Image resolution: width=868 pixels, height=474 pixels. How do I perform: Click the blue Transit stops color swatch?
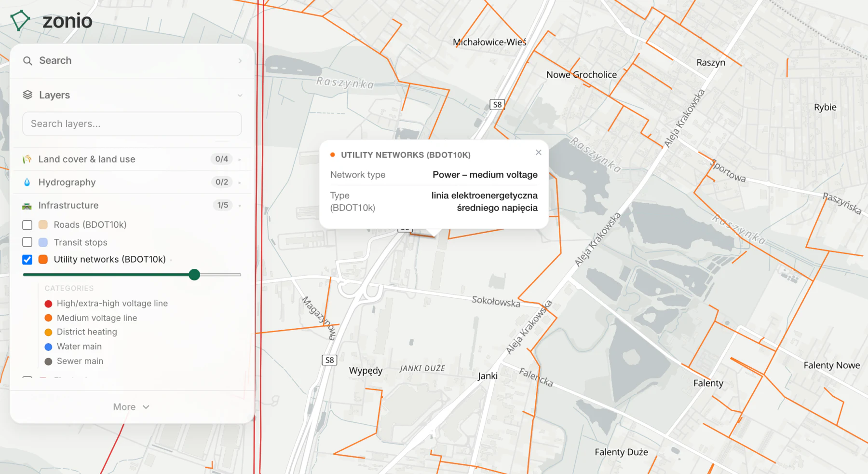tap(43, 242)
